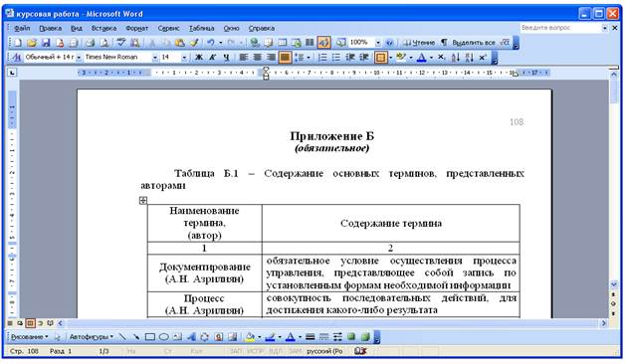Screen dimensions: 625x364
Task: Open the Формат menu
Action: pyautogui.click(x=136, y=28)
